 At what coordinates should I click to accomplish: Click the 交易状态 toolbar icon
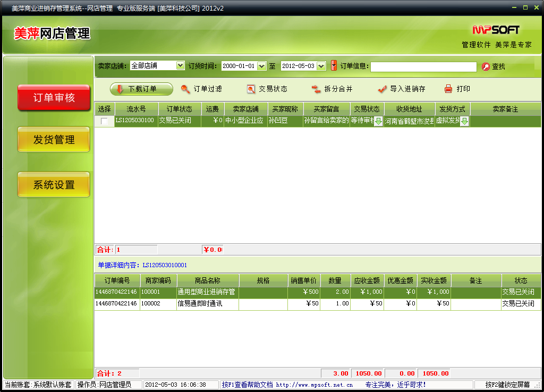[251, 89]
